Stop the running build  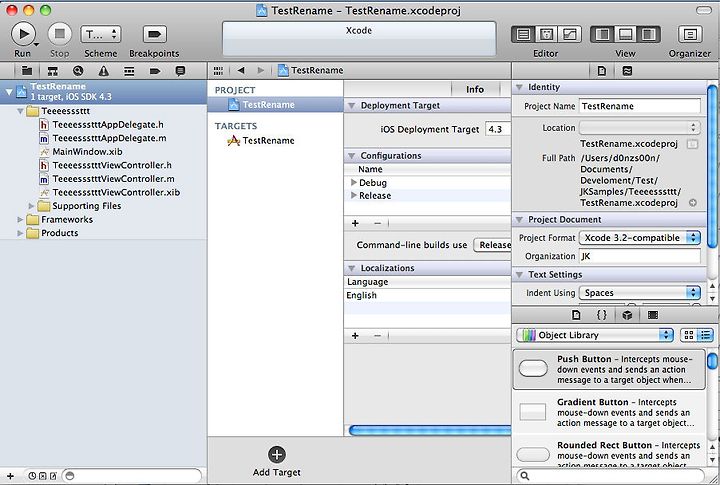pos(60,34)
